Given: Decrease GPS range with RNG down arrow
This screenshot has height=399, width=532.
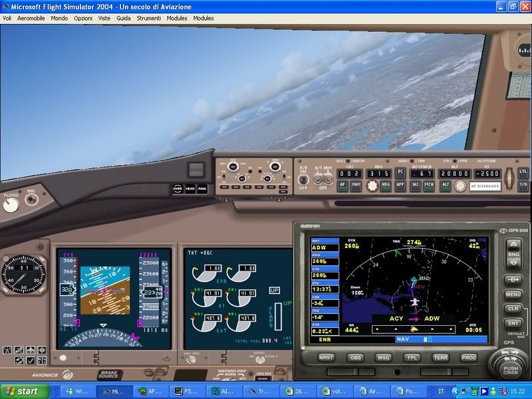Looking at the screenshot, I should pos(513,263).
